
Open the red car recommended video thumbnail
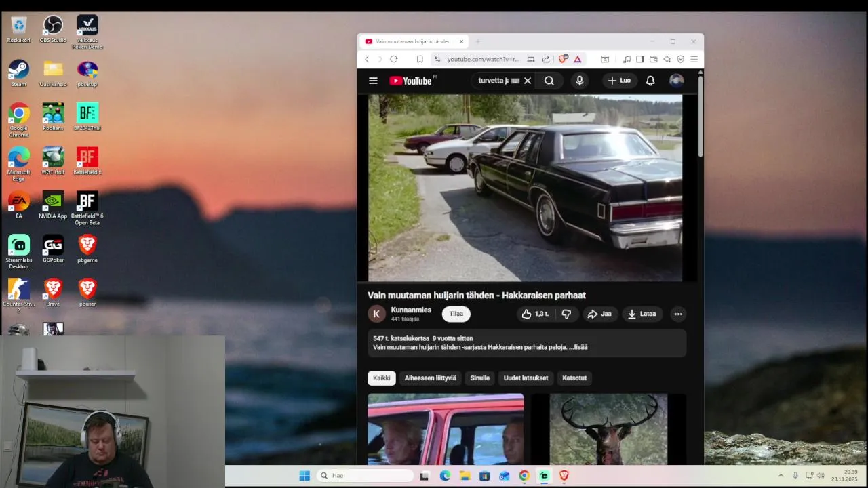tap(446, 429)
